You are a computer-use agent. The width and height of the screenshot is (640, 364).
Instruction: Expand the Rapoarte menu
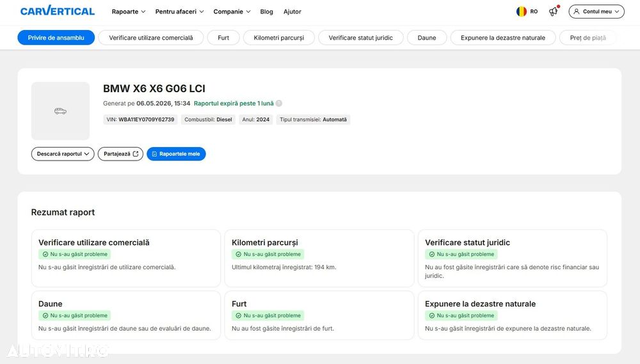point(129,12)
